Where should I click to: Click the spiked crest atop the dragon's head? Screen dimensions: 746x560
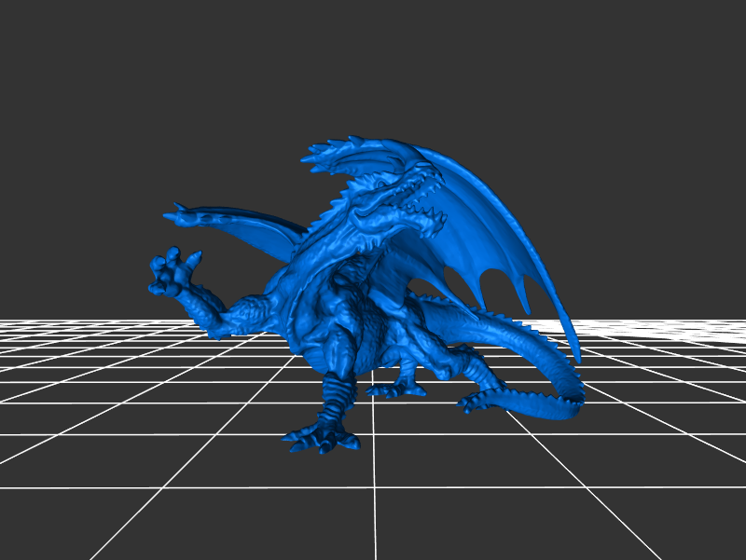click(x=336, y=153)
